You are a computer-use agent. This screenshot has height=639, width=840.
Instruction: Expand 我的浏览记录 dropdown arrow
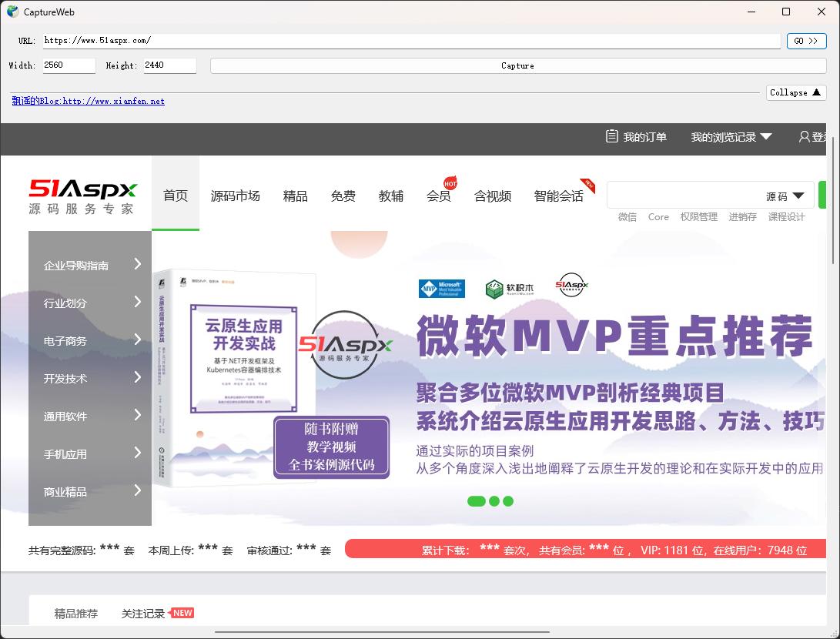click(x=766, y=136)
